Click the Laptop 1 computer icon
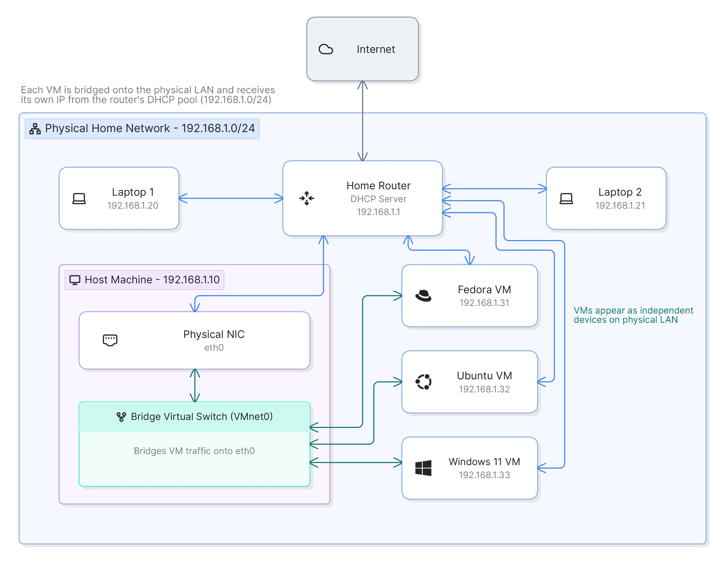 click(79, 198)
